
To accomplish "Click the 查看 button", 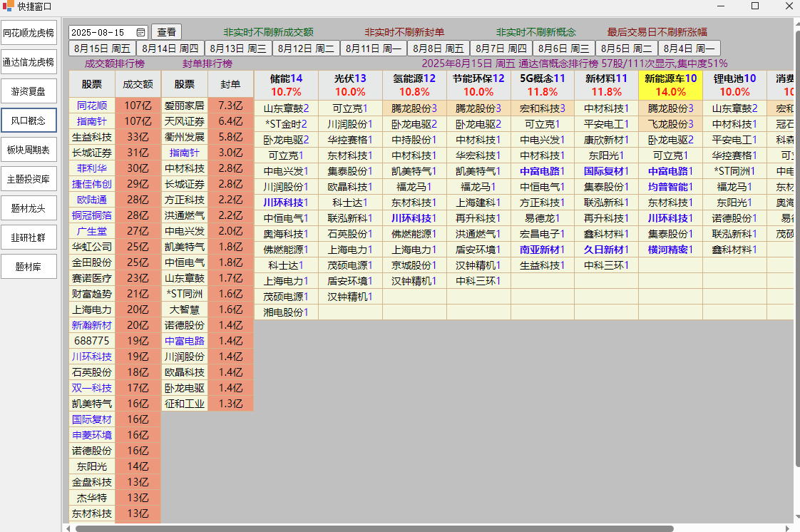I will click(x=166, y=32).
